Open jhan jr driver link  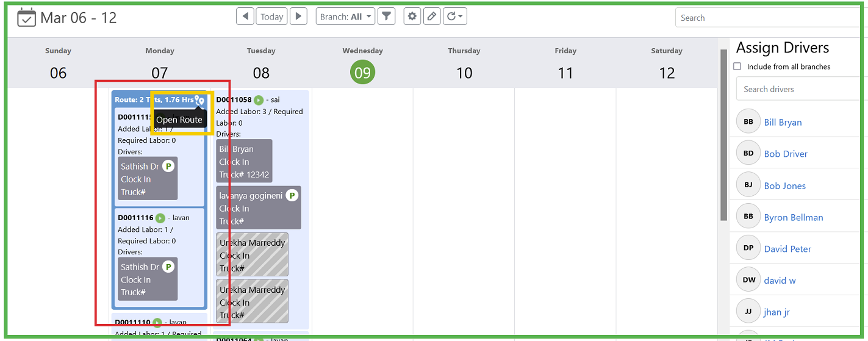coord(777,312)
